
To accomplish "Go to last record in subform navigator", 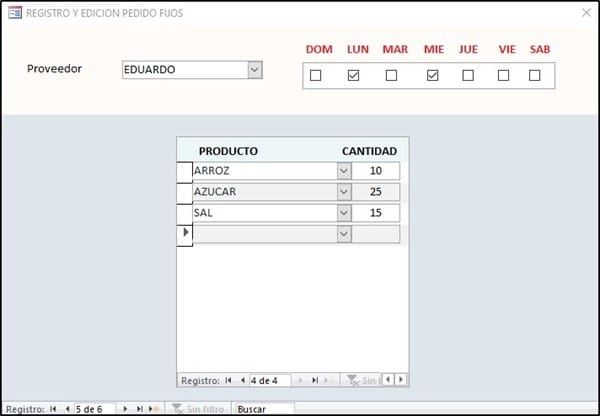I will (x=315, y=380).
